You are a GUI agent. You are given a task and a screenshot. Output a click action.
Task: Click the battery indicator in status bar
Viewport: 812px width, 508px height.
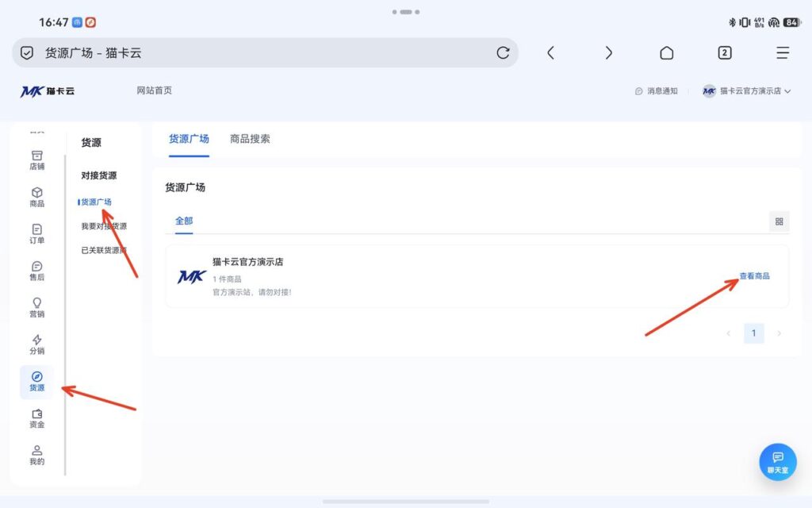791,22
